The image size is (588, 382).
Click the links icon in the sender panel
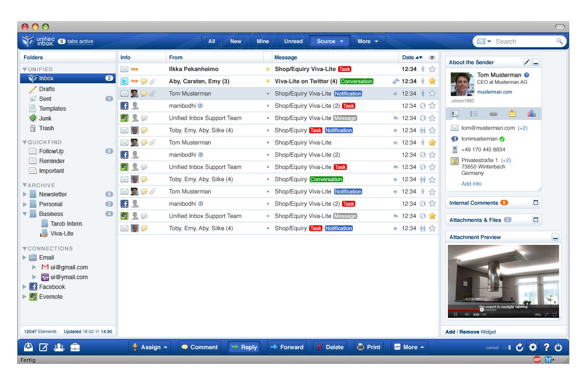click(493, 113)
